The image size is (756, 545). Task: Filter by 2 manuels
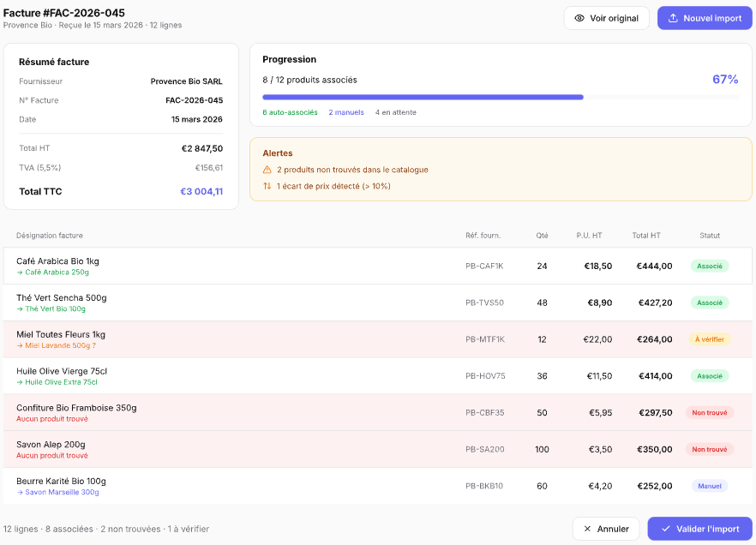[346, 111]
